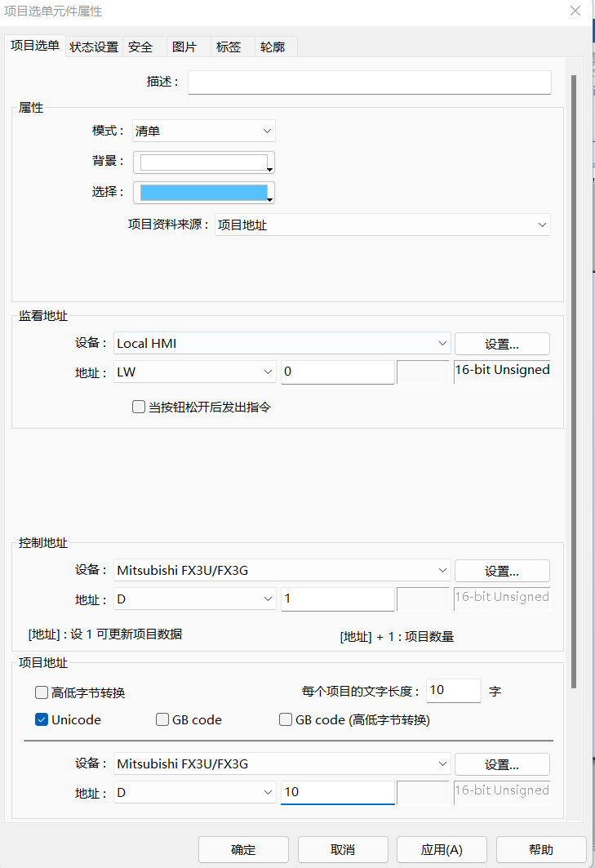The image size is (595, 868).
Task: Enable 当按钮松开后发出指令 checkbox
Action: click(x=139, y=407)
